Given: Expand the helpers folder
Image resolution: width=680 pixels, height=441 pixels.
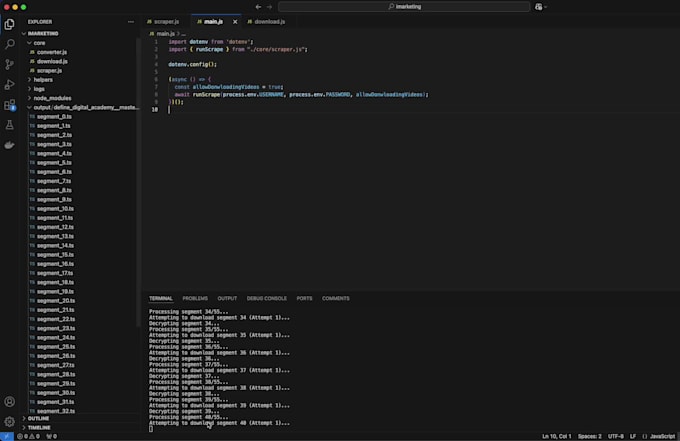Looking at the screenshot, I should (x=43, y=80).
